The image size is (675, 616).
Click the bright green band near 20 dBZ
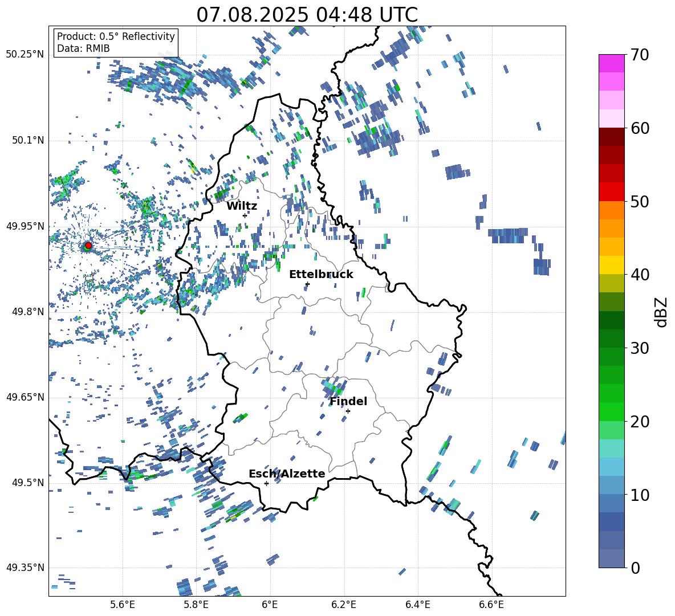(611, 411)
